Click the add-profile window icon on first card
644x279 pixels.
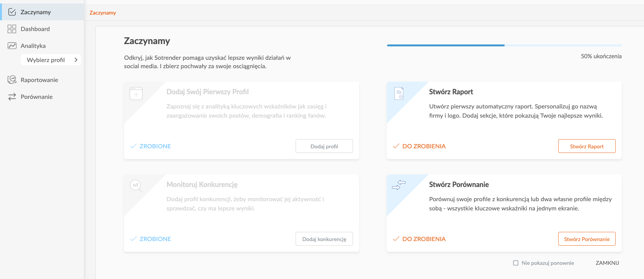point(136,94)
